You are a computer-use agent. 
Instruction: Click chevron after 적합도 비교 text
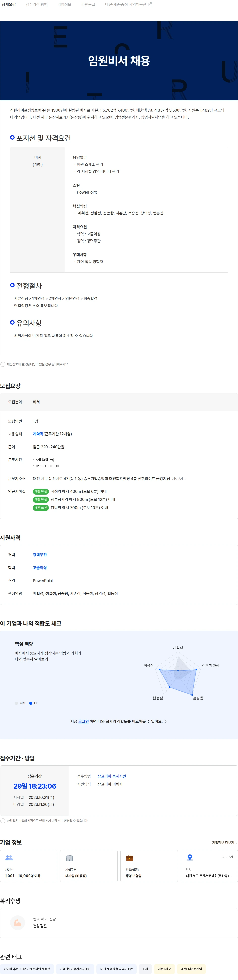click(165, 721)
